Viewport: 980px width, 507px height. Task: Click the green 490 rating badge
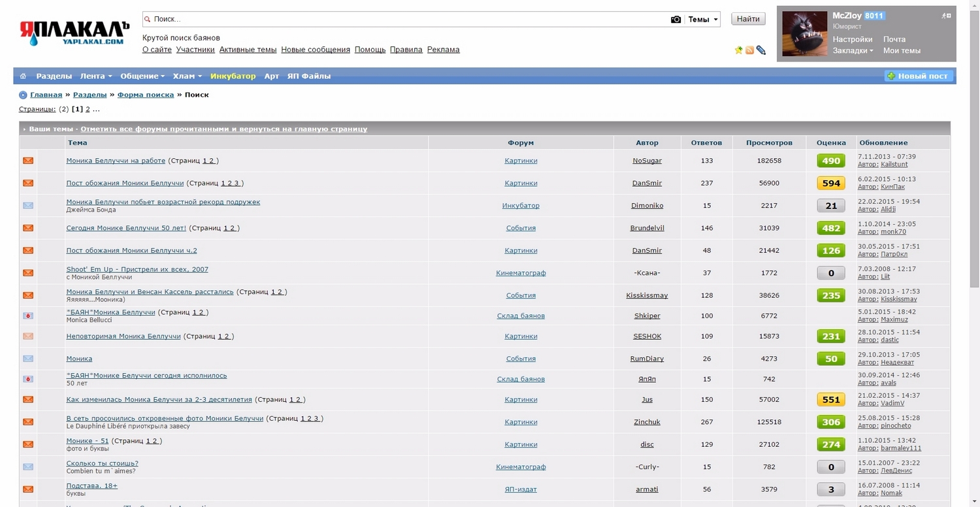[x=831, y=161]
